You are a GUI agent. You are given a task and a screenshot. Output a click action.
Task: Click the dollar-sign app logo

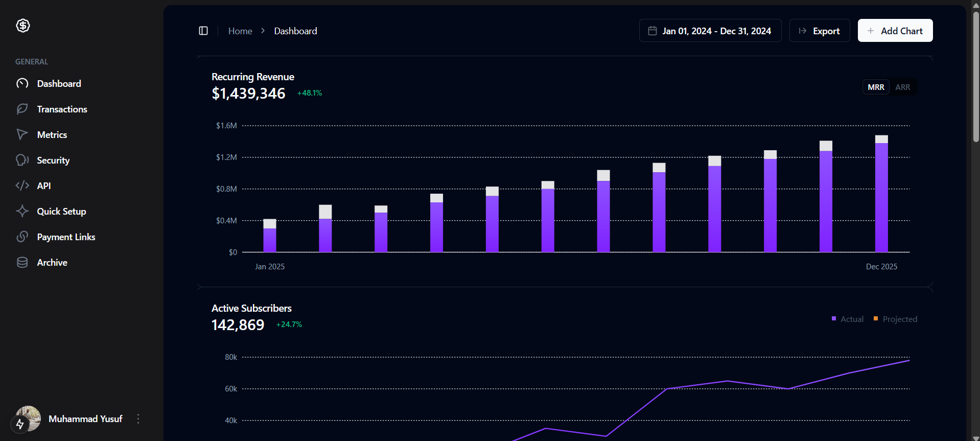[23, 26]
